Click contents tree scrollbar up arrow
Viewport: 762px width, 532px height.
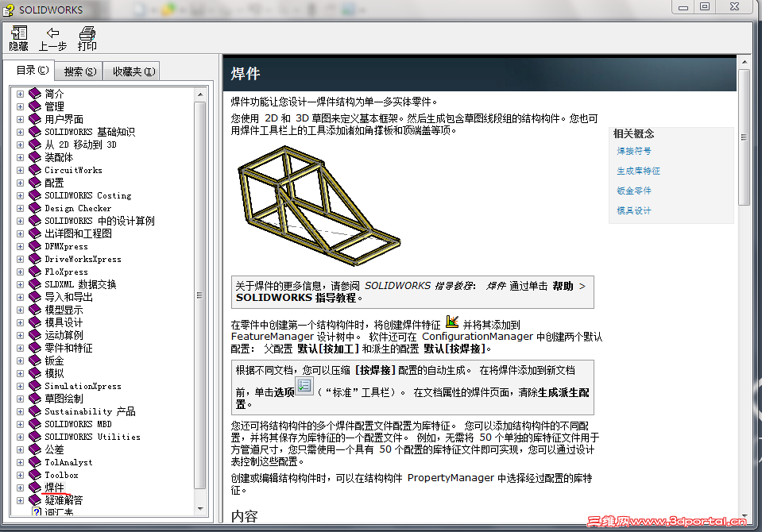coord(199,94)
